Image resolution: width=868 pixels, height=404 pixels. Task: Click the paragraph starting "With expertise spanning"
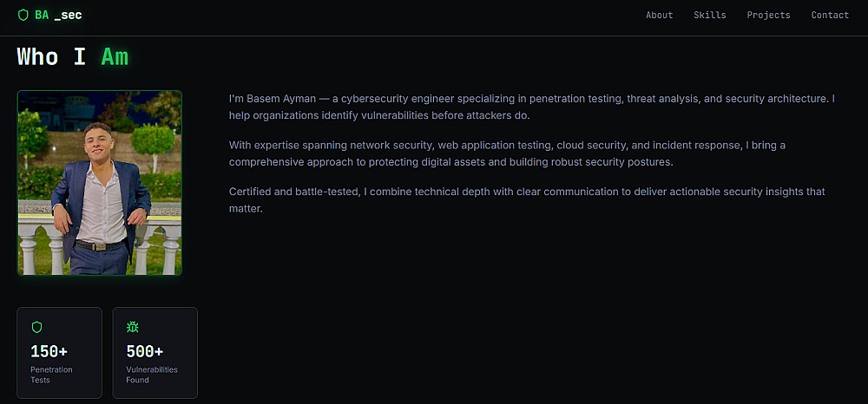(507, 153)
